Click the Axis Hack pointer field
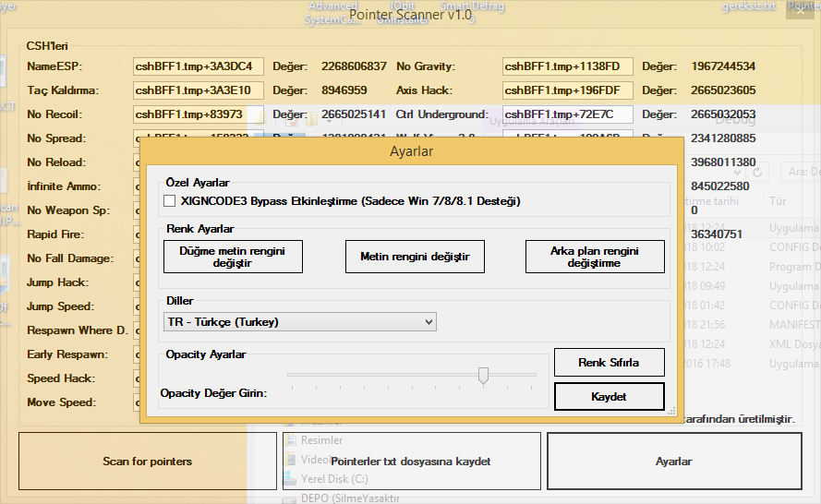Screen dimensions: 821x504 tap(568, 90)
